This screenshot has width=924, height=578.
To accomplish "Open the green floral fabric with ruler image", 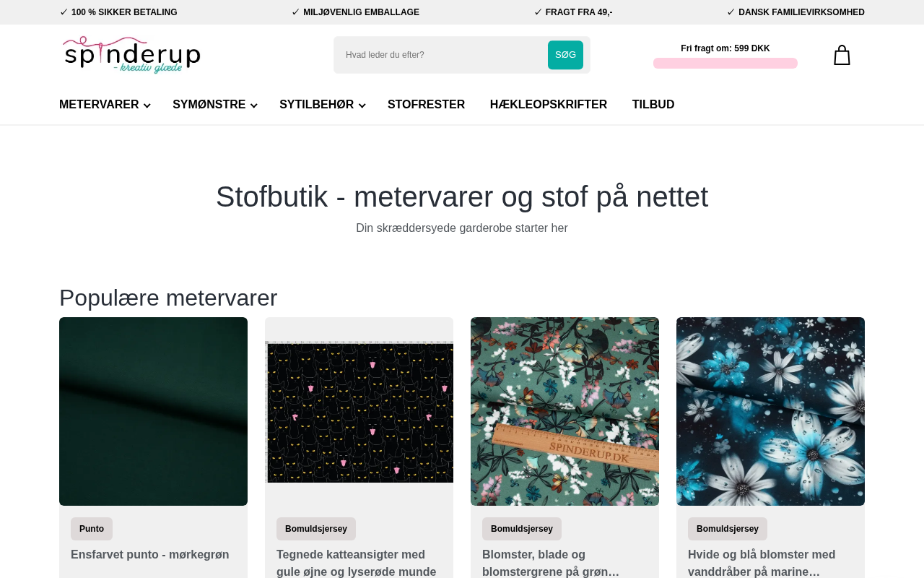I will pyautogui.click(x=565, y=411).
